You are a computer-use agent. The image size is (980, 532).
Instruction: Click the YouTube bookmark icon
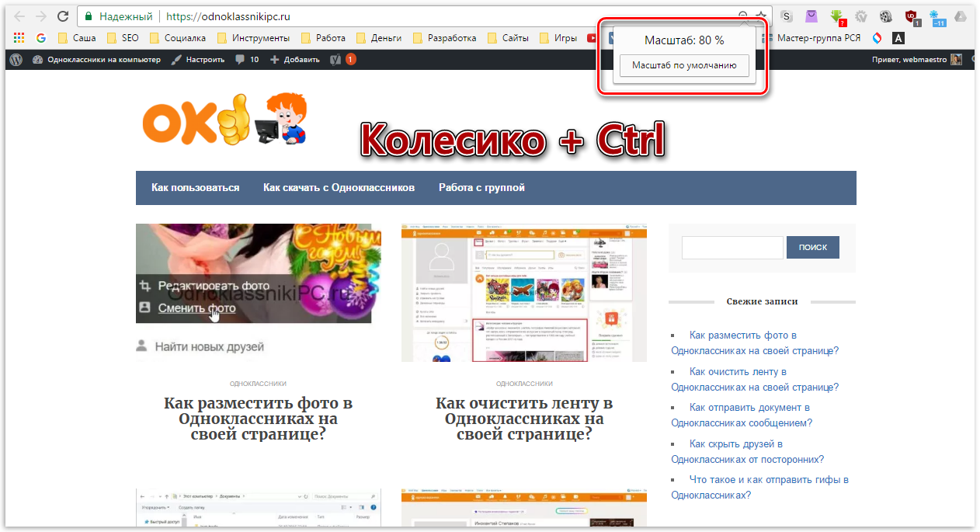[x=593, y=37]
